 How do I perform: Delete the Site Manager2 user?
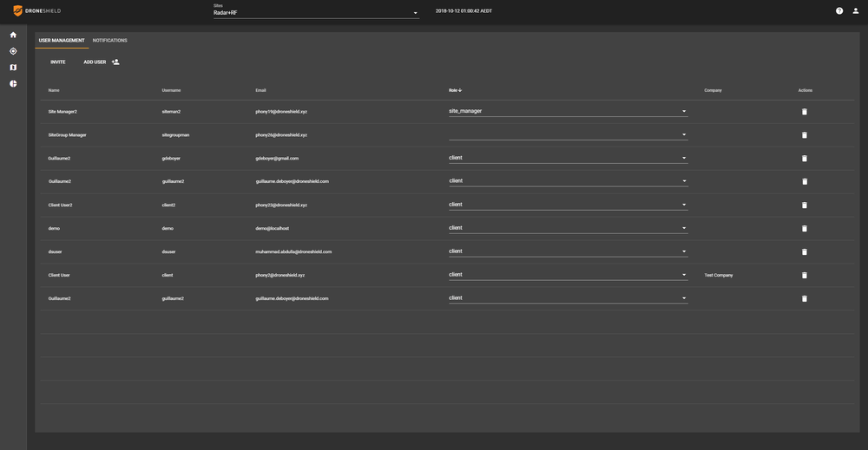(805, 112)
